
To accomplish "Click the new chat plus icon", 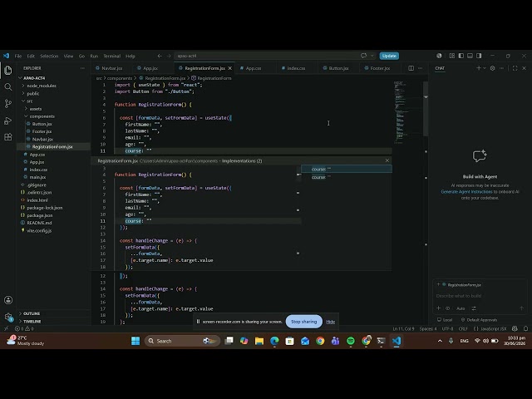I will pyautogui.click(x=479, y=68).
